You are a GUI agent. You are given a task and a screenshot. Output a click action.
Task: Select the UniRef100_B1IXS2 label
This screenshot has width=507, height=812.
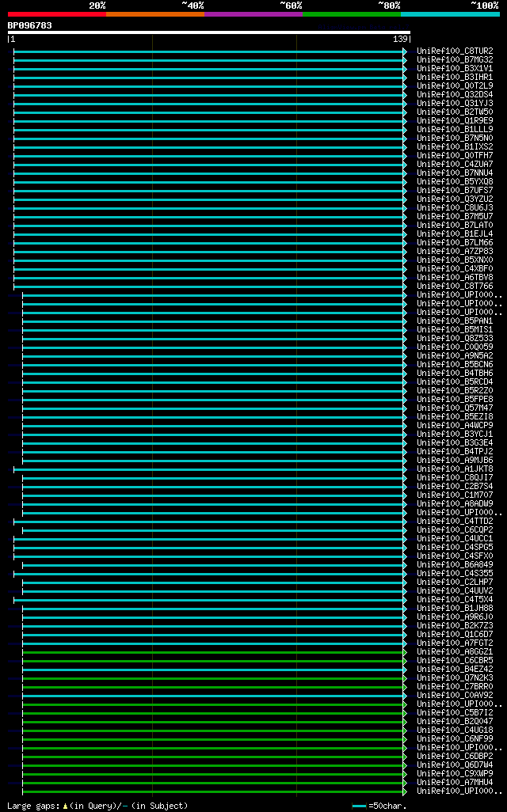click(456, 147)
